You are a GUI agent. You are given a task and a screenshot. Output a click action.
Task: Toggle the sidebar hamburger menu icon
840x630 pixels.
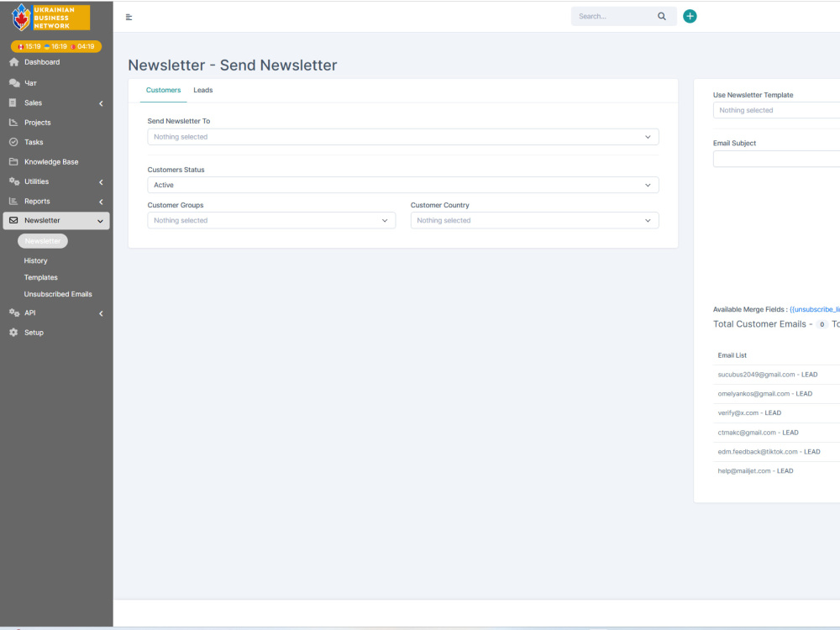click(129, 17)
